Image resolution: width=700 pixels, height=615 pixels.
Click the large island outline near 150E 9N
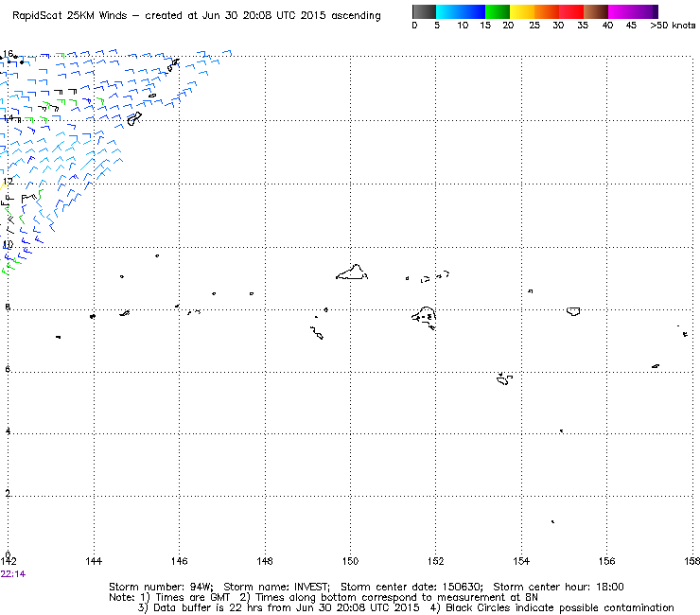click(352, 272)
